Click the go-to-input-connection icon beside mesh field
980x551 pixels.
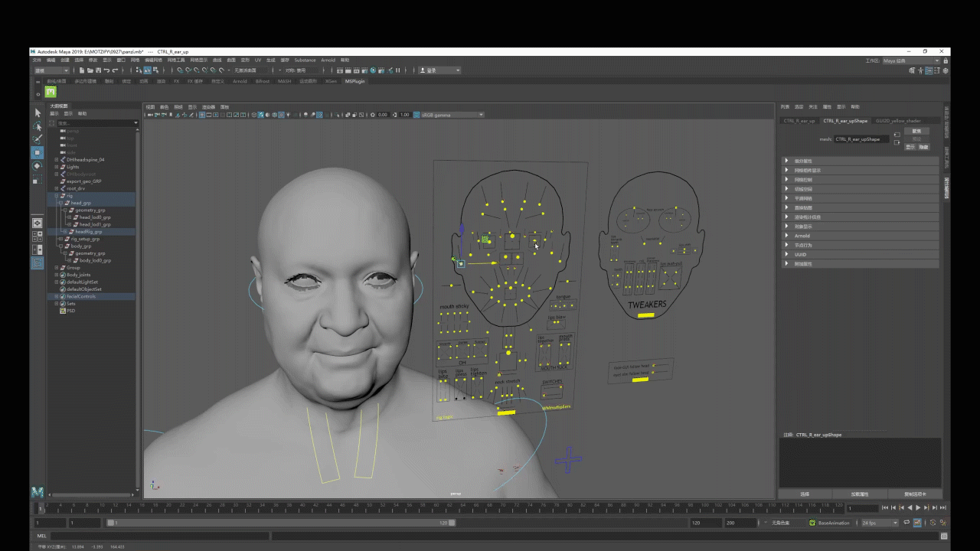click(x=897, y=135)
